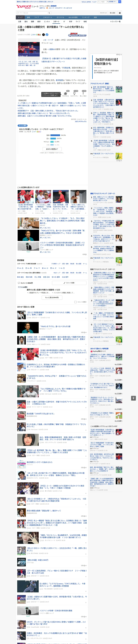Share the article on Facebook
The height and width of the screenshot is (644, 138).
point(47,35)
